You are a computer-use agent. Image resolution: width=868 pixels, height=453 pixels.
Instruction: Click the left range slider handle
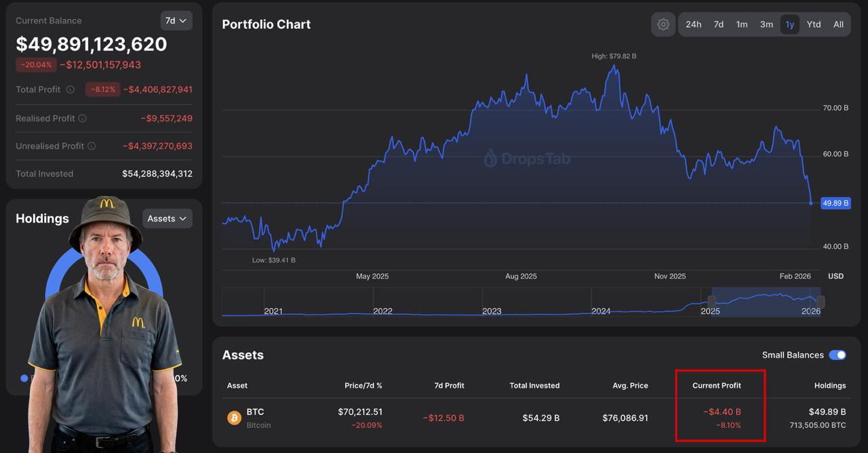click(711, 301)
